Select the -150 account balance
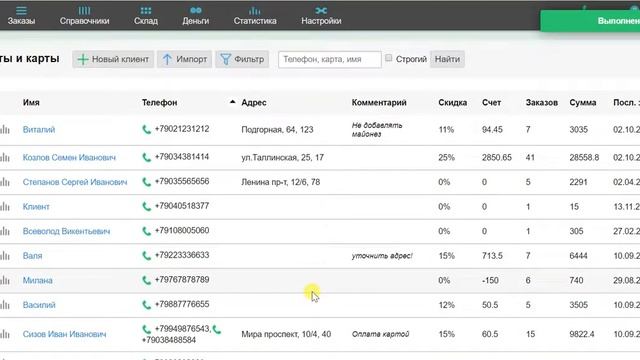Viewport: 640px width, 360px height. tap(490, 280)
